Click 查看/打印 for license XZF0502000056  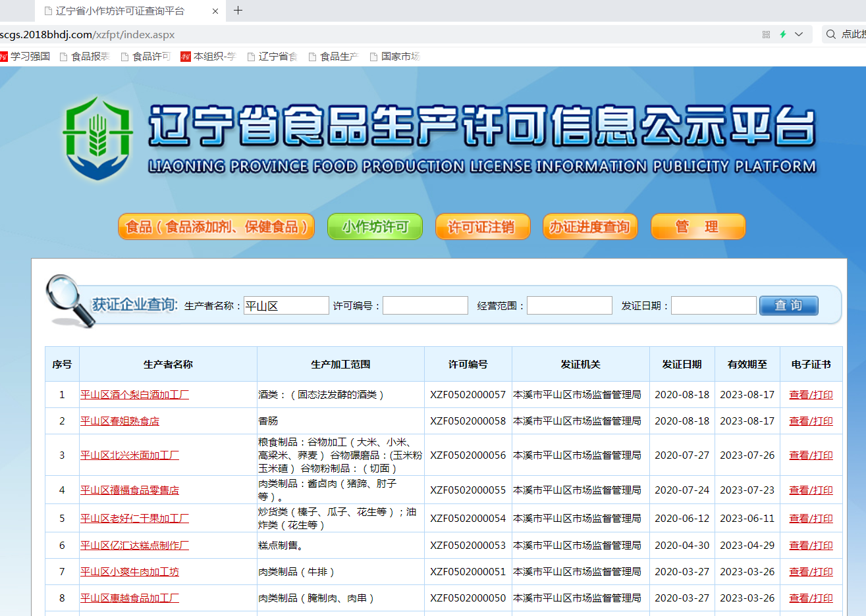(811, 455)
